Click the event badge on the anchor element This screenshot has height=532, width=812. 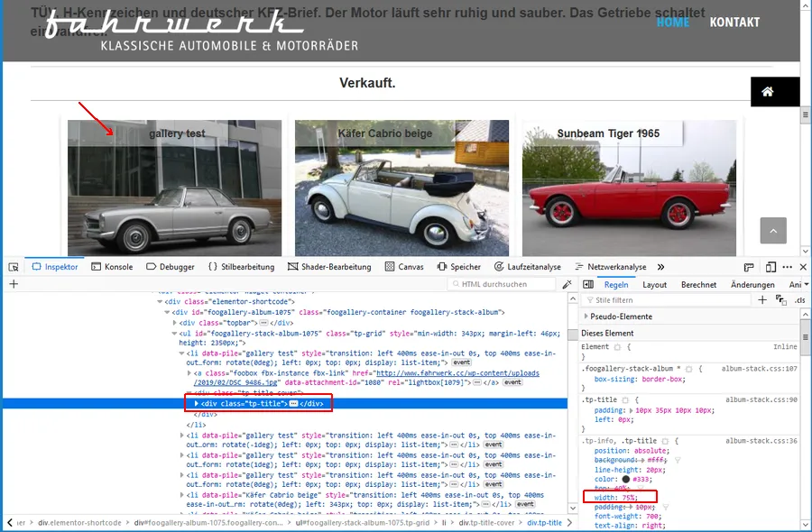coord(512,382)
